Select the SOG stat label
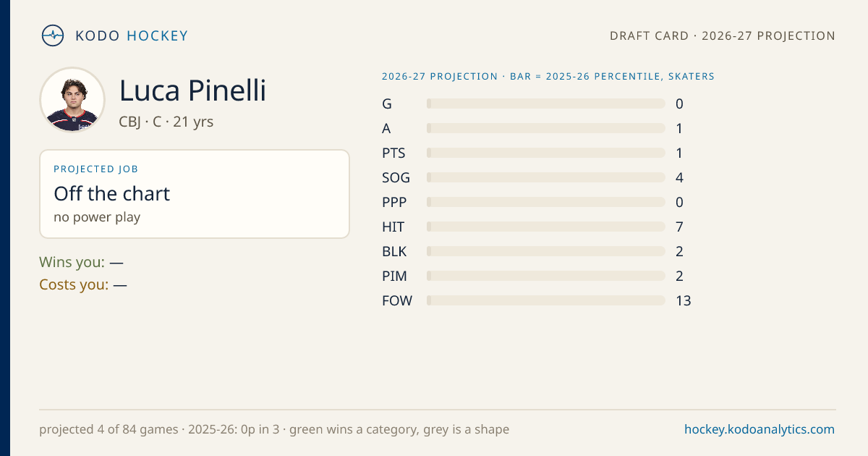The height and width of the screenshot is (456, 868). pos(396,177)
